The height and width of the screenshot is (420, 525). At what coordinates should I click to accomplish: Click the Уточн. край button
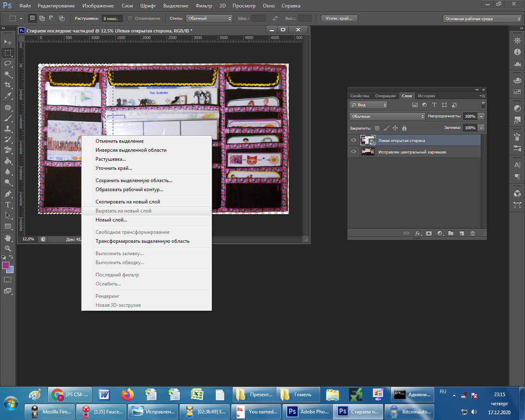339,18
